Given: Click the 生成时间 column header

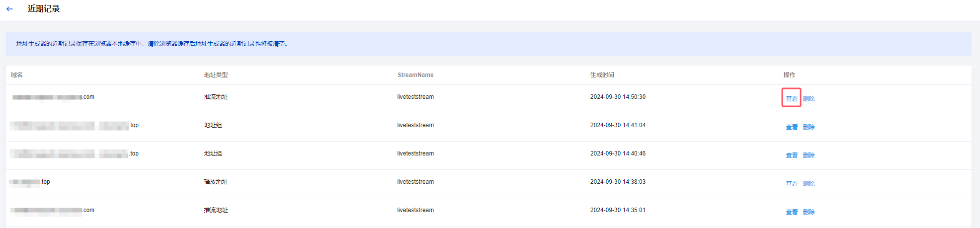Looking at the screenshot, I should (602, 75).
